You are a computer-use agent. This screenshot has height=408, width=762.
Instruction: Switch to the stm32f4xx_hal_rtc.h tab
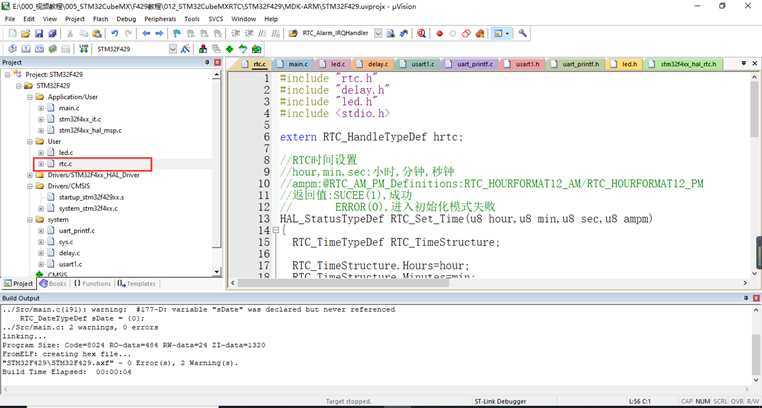coord(684,64)
